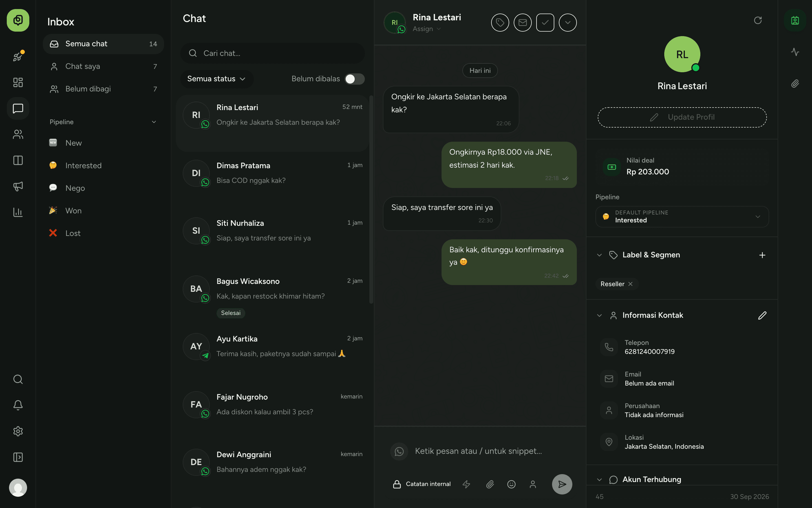The image size is (812, 508).
Task: Open the emoji picker in composer
Action: pyautogui.click(x=511, y=484)
